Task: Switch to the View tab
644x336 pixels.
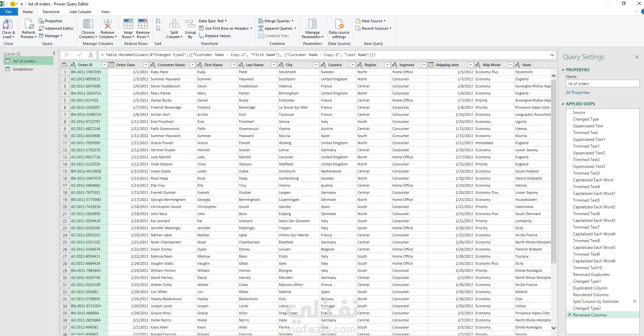Action: pyautogui.click(x=105, y=12)
